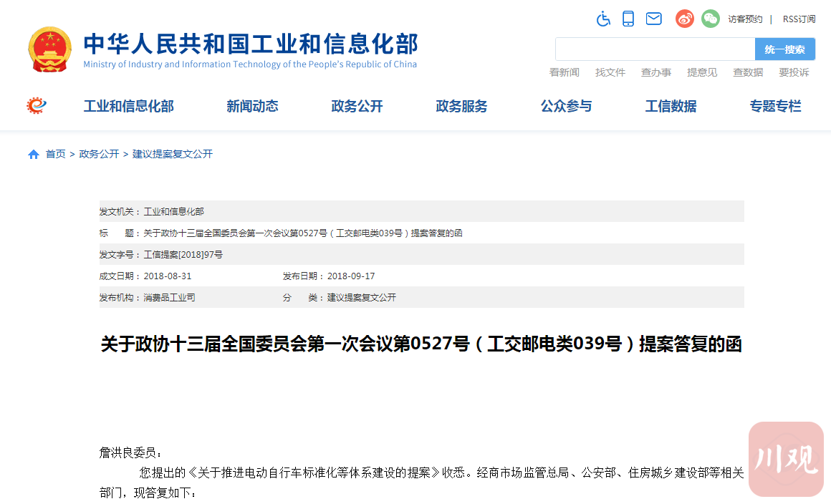Screen dimensions: 831x504
Task: Select the 政务公开 navigation item
Action: 357,107
